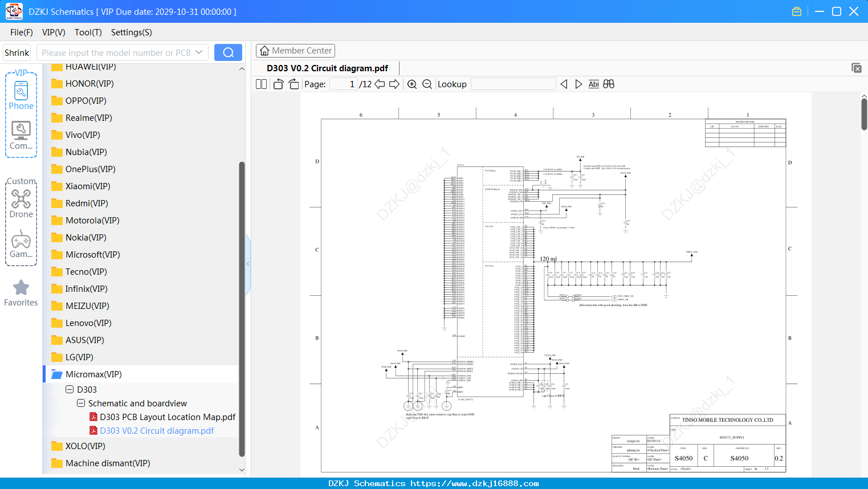Expand the HONOR(VIP) folder
This screenshot has width=868, height=489.
[83, 84]
